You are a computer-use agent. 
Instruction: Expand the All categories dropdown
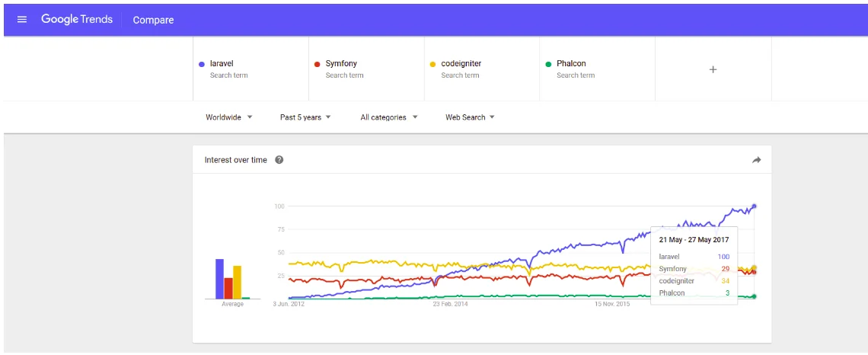[388, 117]
